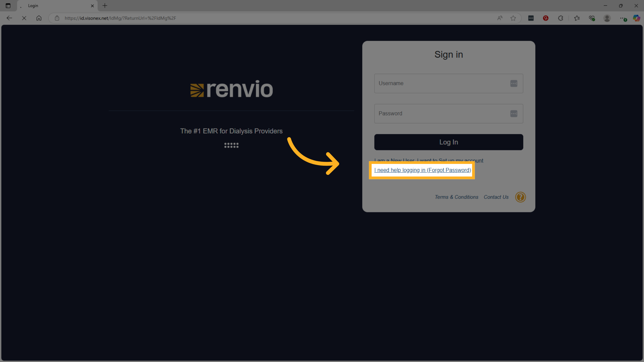Open the Extensions puzzle menu

561,18
